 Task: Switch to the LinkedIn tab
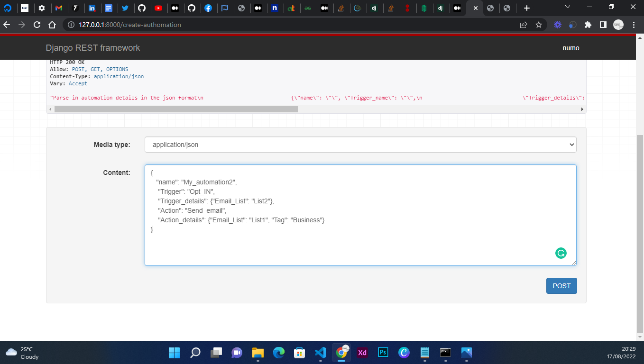pos(92,8)
